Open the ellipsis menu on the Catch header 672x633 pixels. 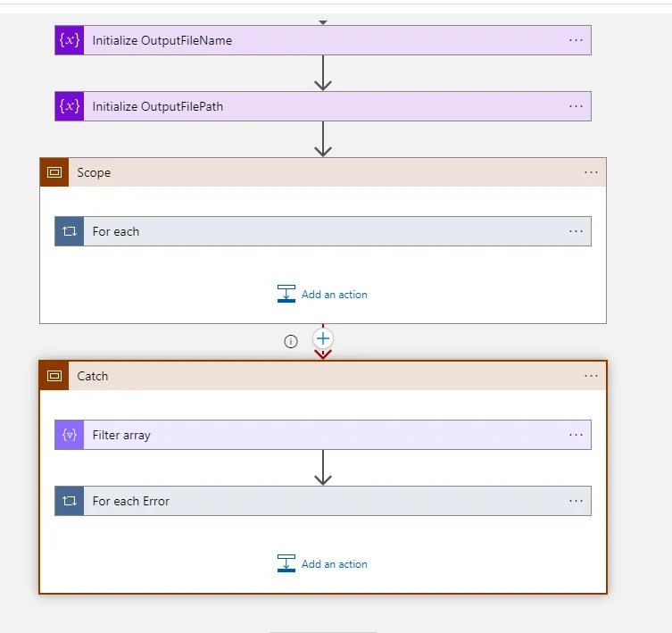[x=591, y=376]
